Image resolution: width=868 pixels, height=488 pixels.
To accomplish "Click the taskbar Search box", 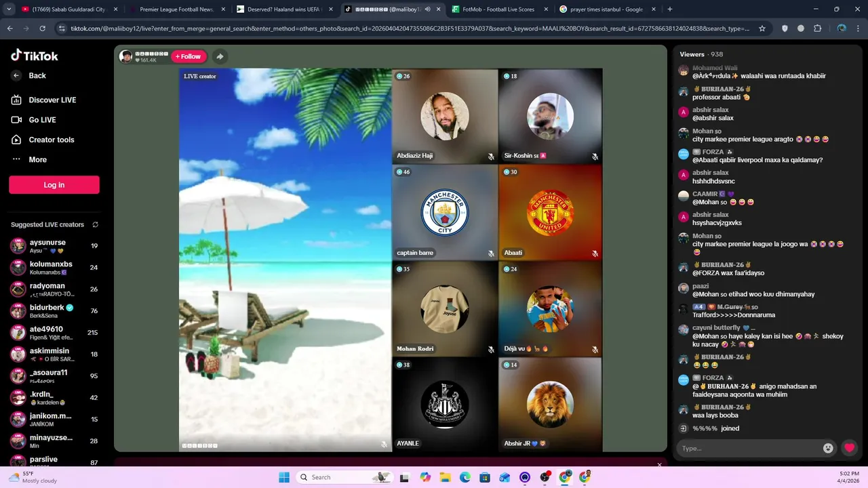I will (x=344, y=477).
